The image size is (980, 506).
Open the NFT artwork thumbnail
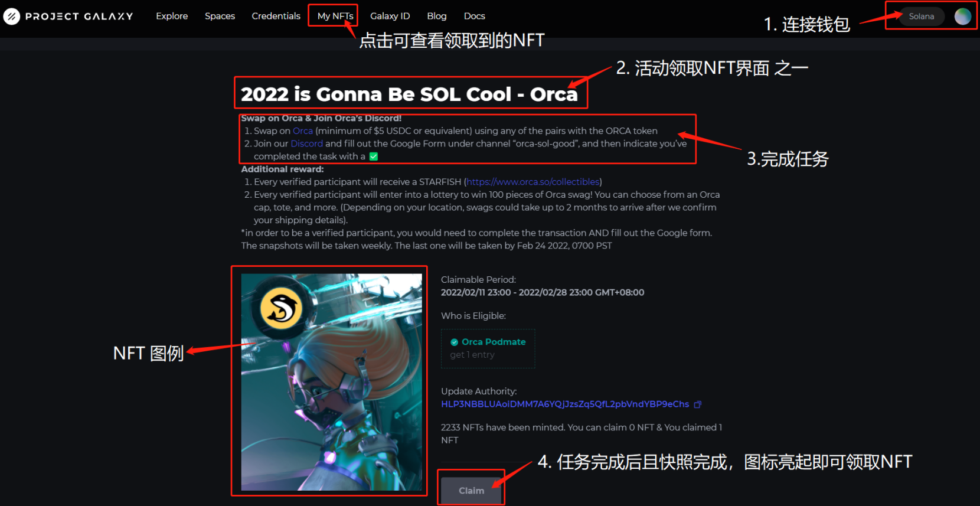[331, 381]
